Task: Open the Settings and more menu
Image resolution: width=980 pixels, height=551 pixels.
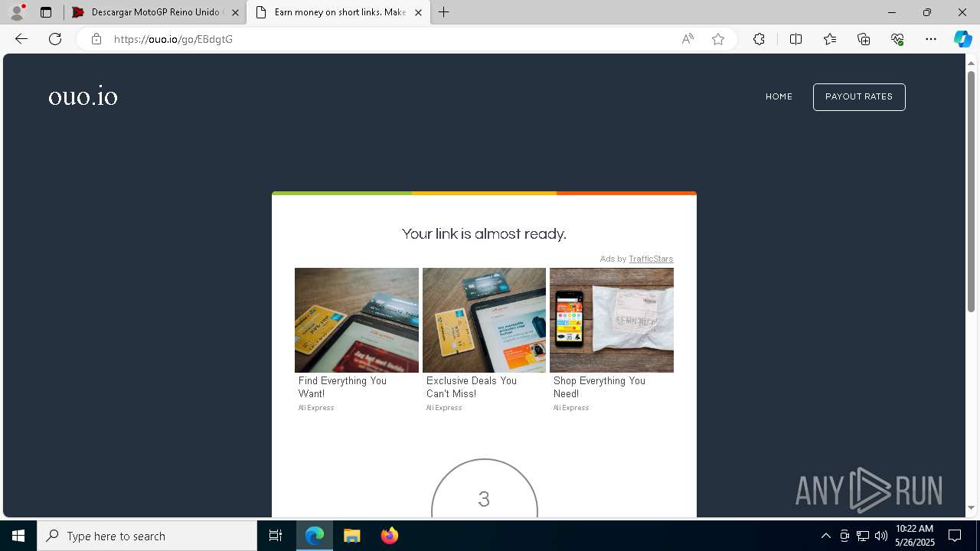Action: [931, 39]
